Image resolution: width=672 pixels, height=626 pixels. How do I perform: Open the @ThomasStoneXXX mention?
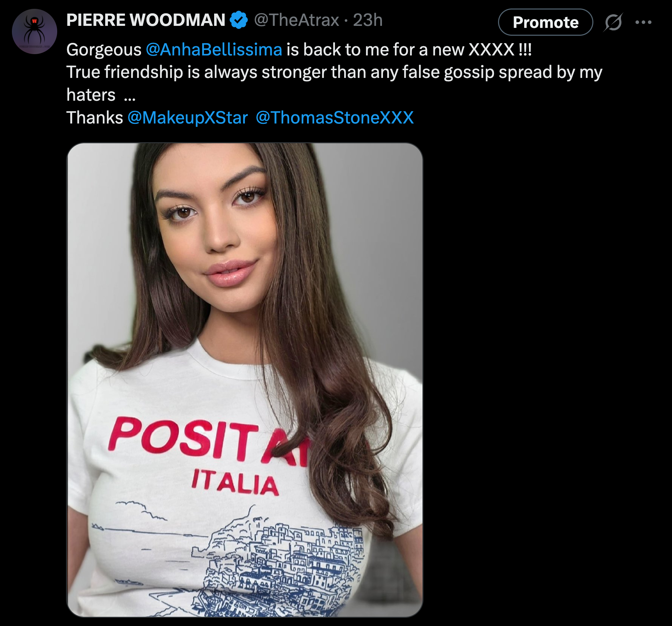(x=335, y=118)
